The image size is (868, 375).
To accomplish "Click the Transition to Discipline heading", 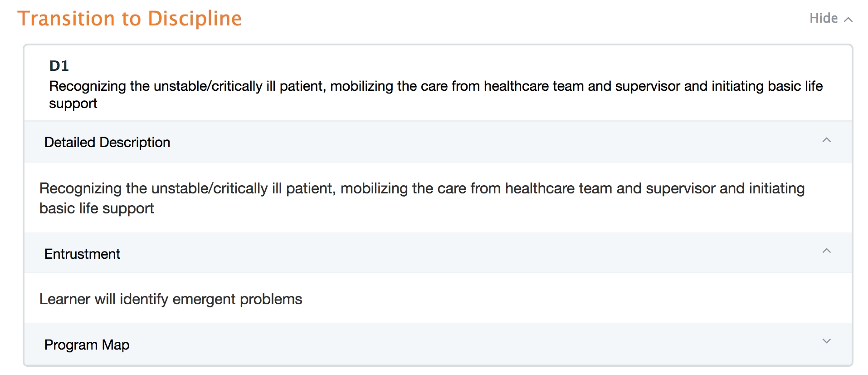I will 129,19.
